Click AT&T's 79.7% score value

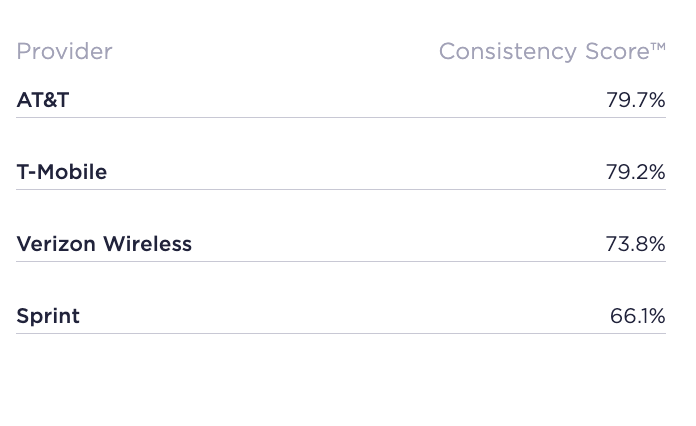(635, 100)
